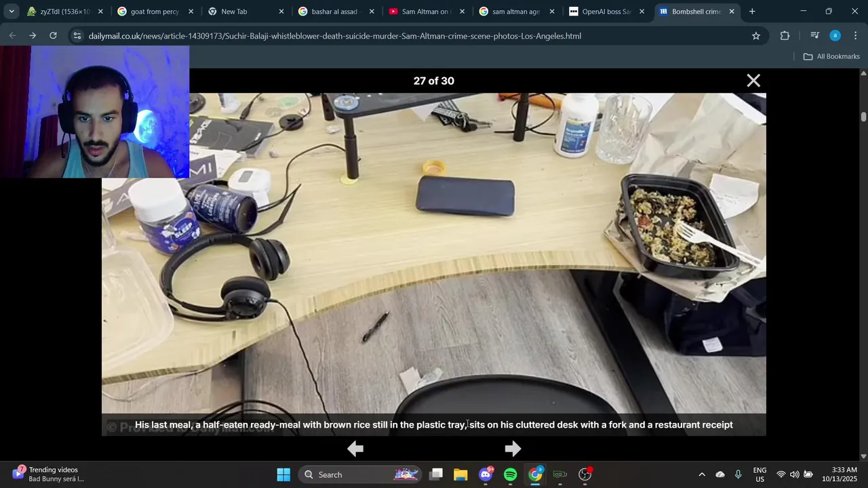Close the bashar al assad tab
Screen dimensions: 868x488
click(372, 12)
